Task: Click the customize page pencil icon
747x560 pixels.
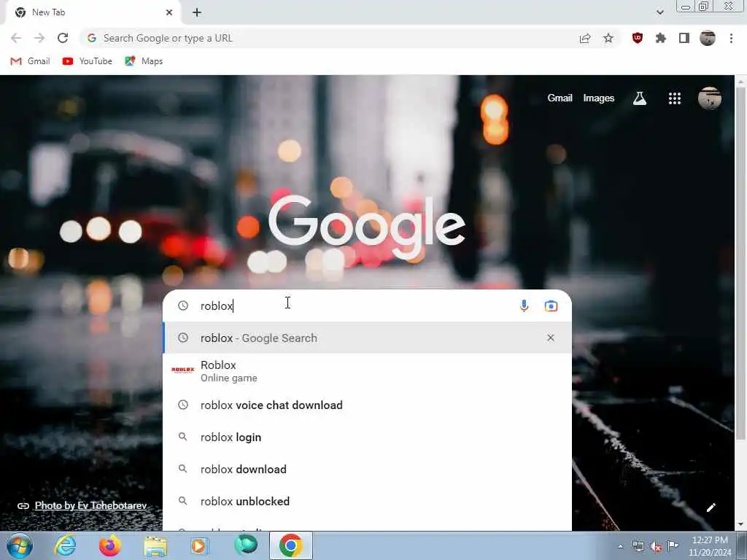Action: (x=711, y=507)
